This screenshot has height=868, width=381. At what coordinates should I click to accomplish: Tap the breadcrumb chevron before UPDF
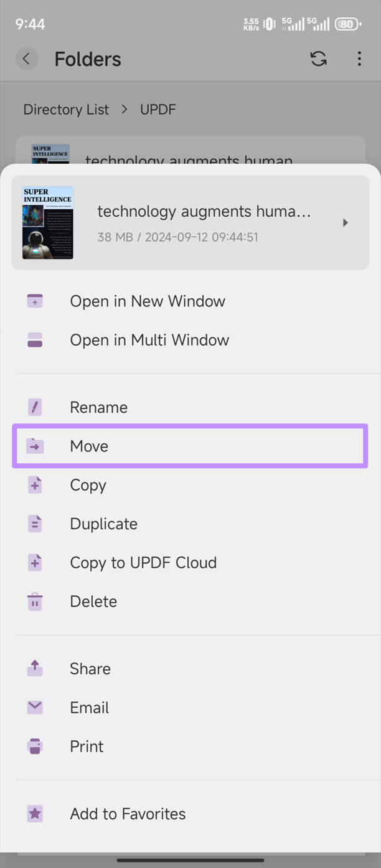pyautogui.click(x=125, y=110)
